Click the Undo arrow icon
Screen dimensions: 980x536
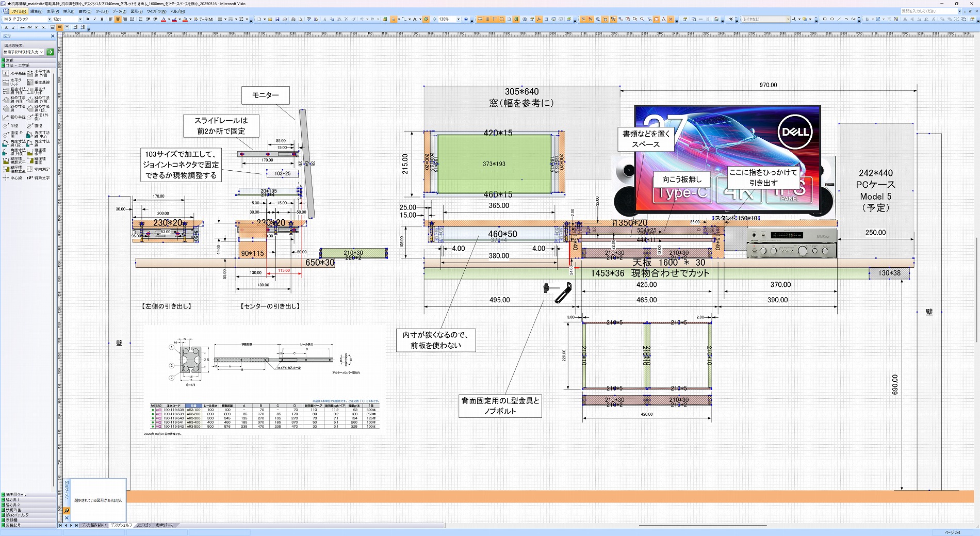(362, 19)
